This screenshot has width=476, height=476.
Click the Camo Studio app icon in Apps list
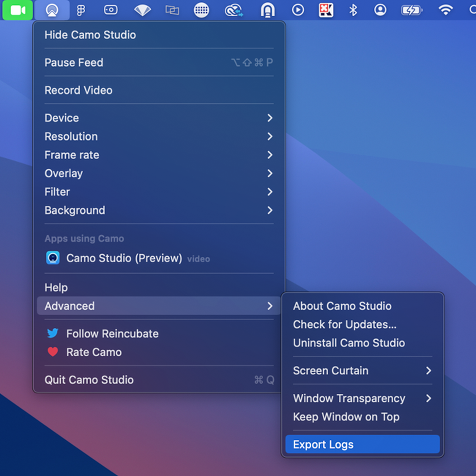pyautogui.click(x=53, y=258)
